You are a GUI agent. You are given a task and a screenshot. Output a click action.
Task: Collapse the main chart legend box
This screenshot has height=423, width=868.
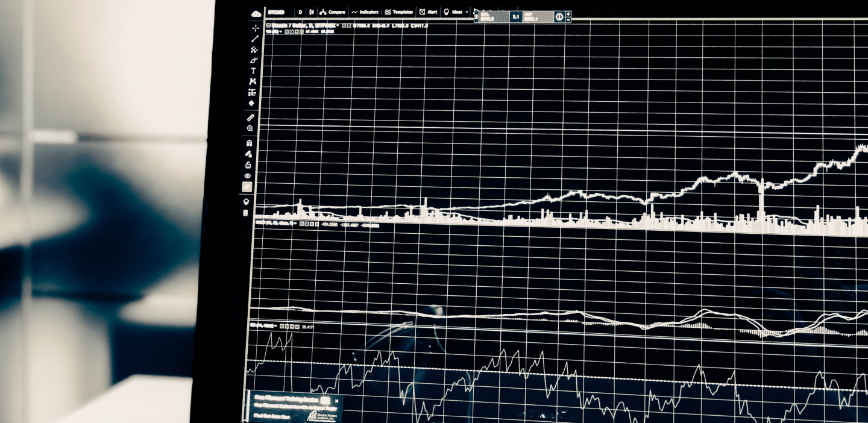(x=269, y=25)
